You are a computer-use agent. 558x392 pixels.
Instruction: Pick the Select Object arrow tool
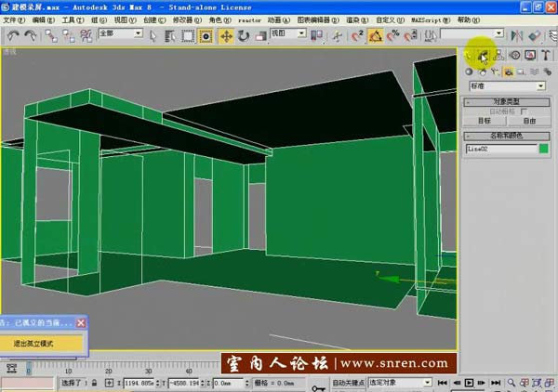(153, 36)
